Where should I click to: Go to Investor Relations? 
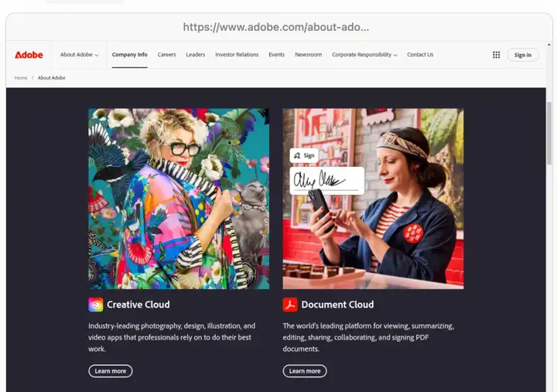pos(237,55)
